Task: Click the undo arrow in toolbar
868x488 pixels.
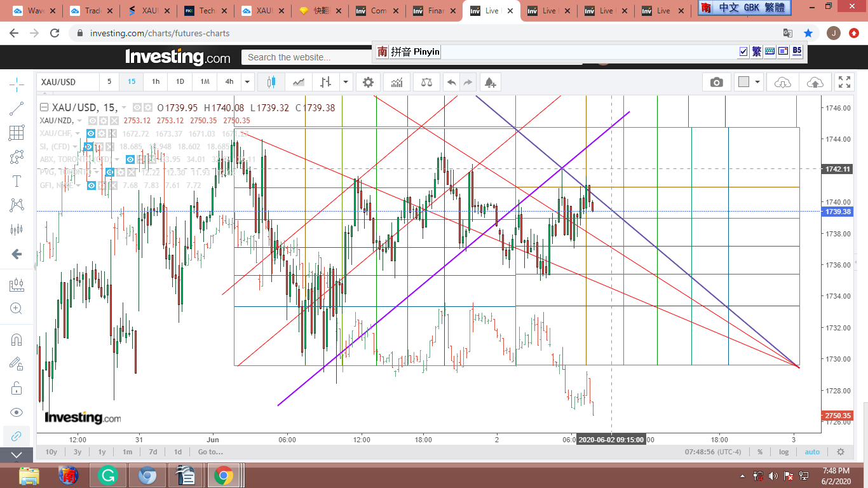Action: pyautogui.click(x=451, y=82)
